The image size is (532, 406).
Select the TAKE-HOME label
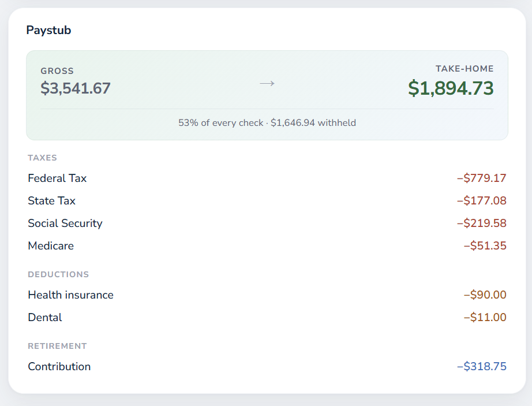pyautogui.click(x=464, y=69)
